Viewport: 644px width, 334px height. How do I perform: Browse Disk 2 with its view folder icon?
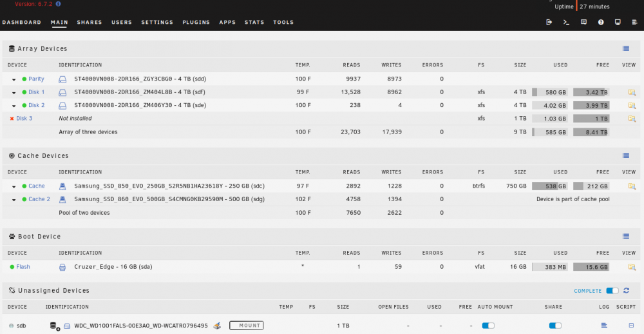click(632, 105)
